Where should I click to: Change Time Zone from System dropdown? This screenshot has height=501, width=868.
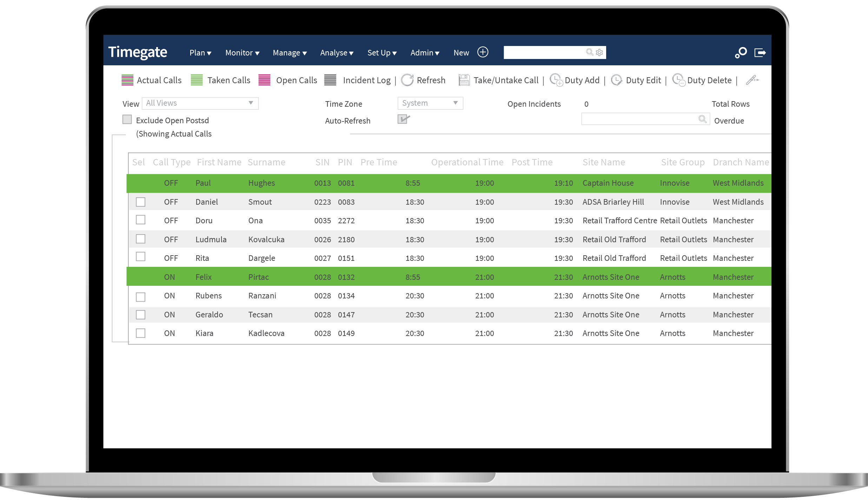tap(430, 103)
